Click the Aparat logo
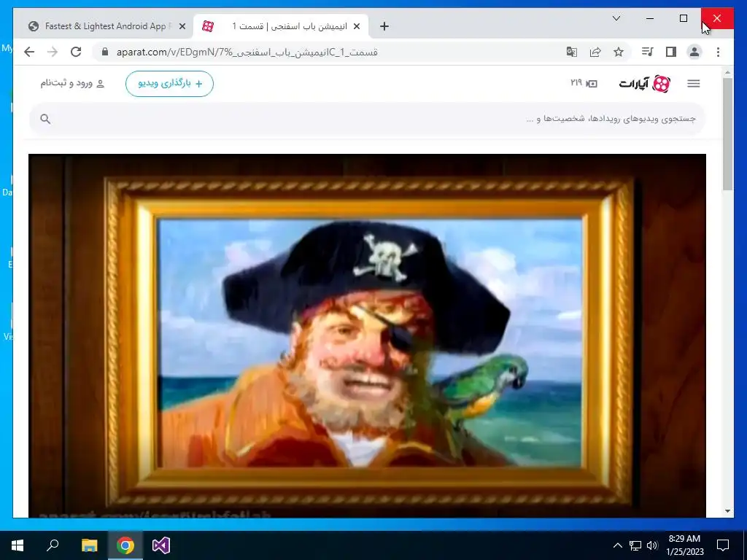The width and height of the screenshot is (747, 560). pos(645,84)
